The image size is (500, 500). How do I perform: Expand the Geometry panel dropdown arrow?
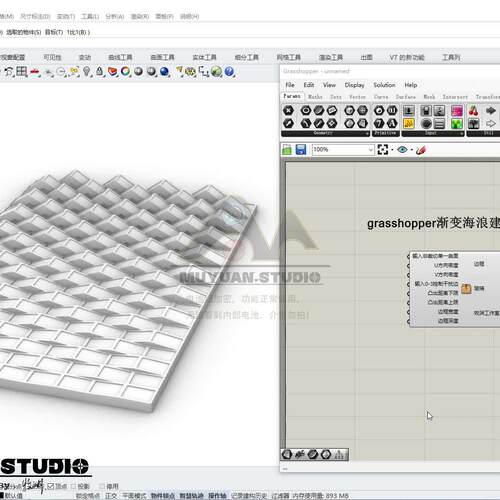[367, 134]
